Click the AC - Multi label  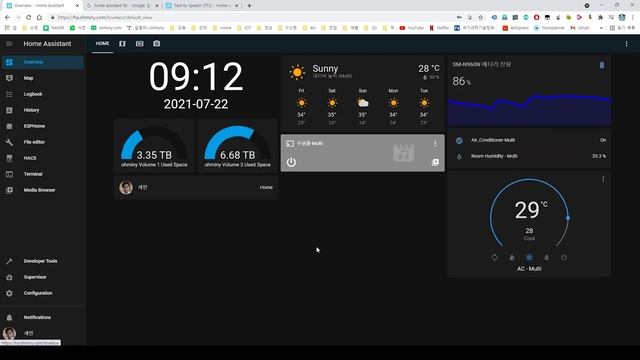(x=529, y=269)
